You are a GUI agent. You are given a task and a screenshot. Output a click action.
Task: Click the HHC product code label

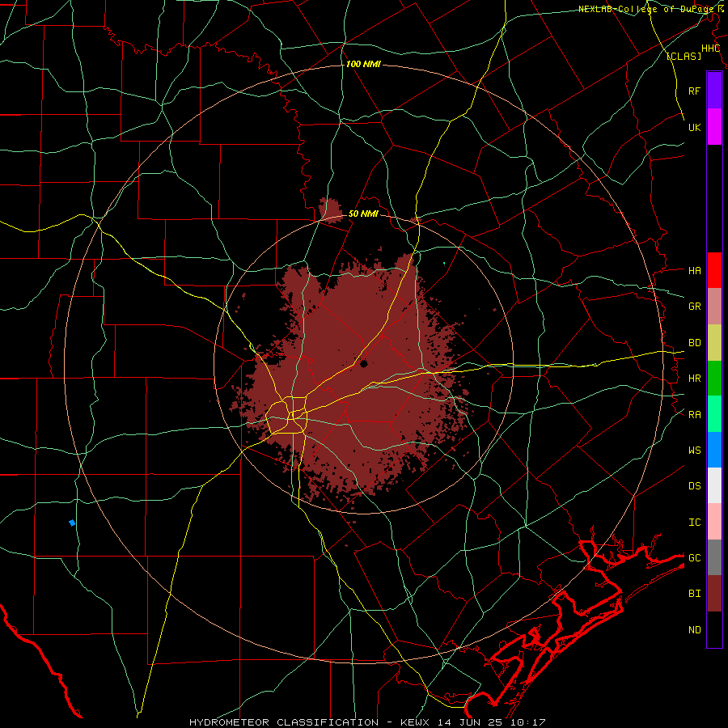[710, 49]
